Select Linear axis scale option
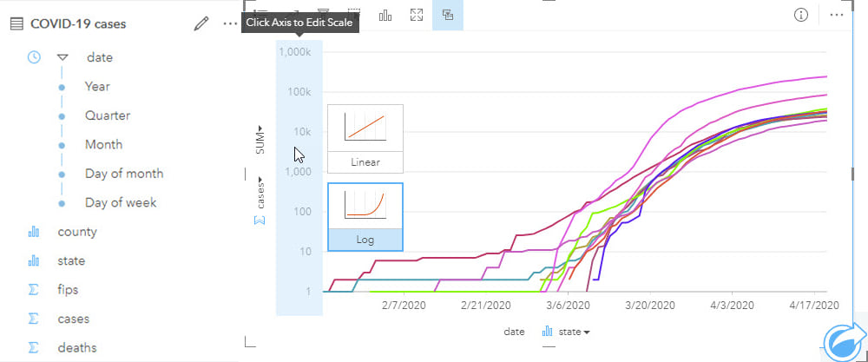868x362 pixels. [x=365, y=138]
